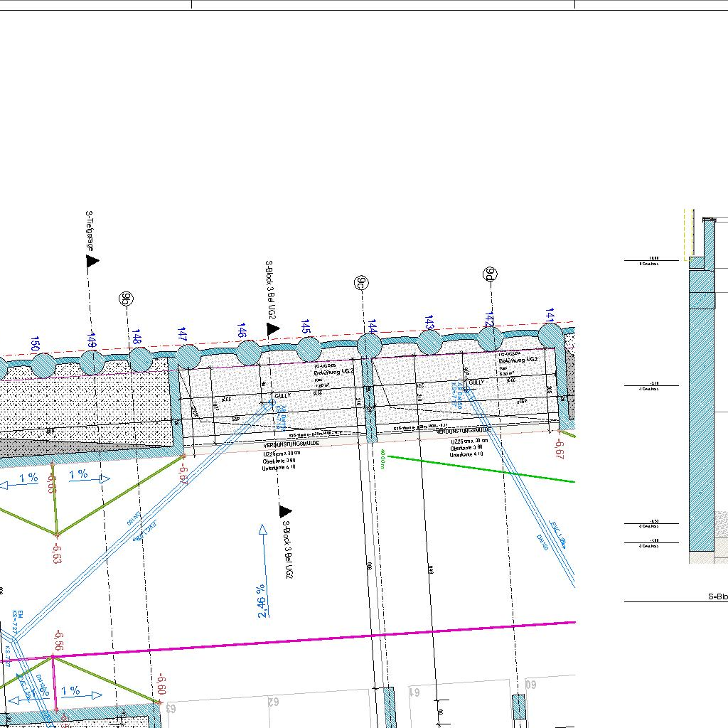
Task: Click the -6,67 elevation marker at right
Action: click(x=560, y=448)
